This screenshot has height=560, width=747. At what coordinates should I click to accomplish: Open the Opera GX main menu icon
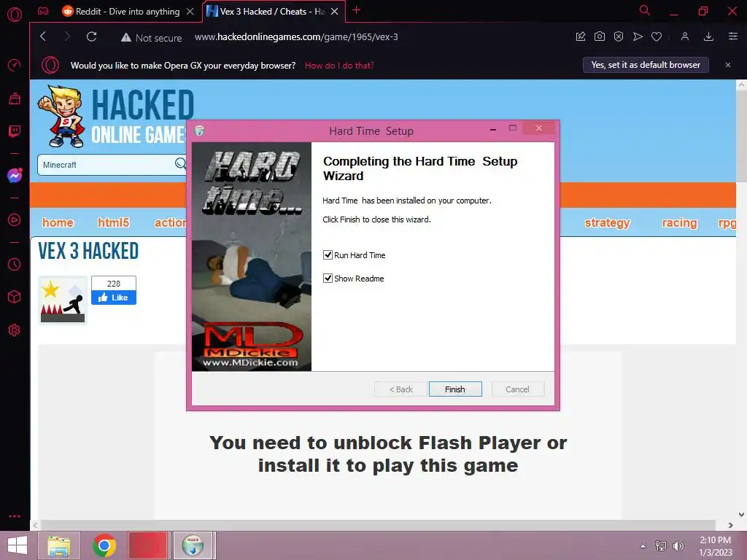tap(15, 15)
